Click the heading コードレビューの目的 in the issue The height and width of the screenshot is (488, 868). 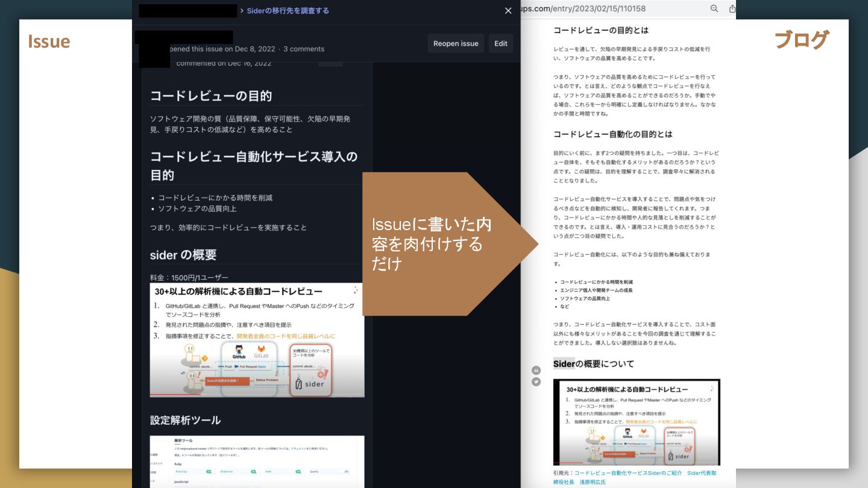[x=210, y=96]
